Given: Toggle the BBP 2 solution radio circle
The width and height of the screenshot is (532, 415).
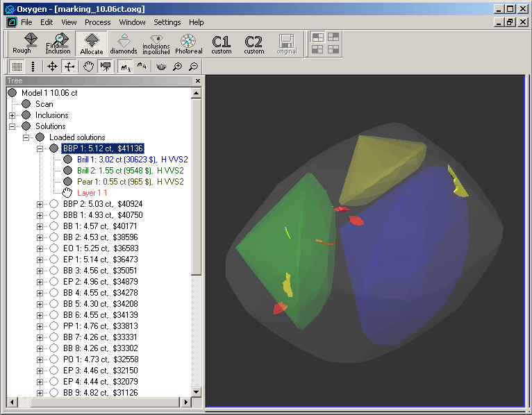Looking at the screenshot, I should click(54, 204).
